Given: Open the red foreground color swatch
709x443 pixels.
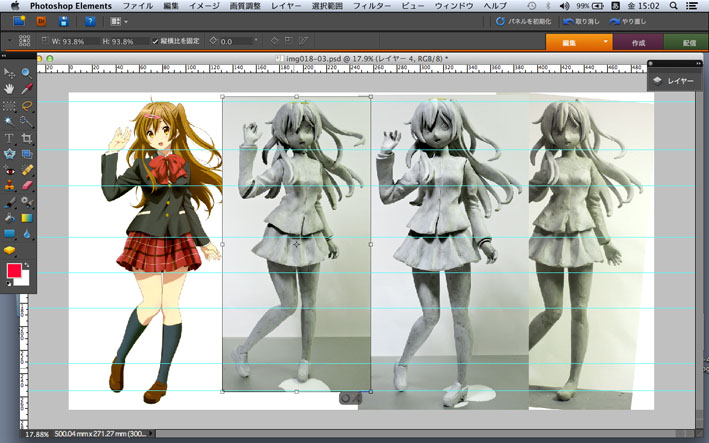Looking at the screenshot, I should click(x=14, y=270).
